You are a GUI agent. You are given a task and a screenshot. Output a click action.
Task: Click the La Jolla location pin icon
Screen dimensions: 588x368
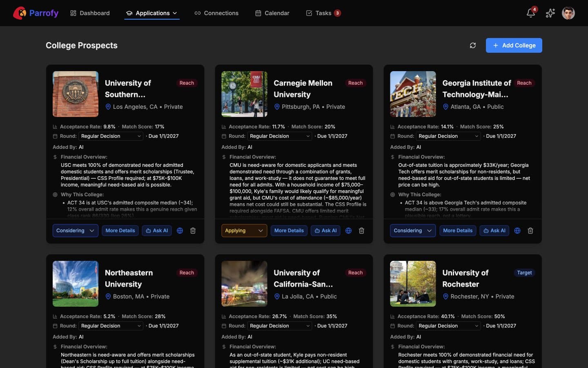[277, 296]
